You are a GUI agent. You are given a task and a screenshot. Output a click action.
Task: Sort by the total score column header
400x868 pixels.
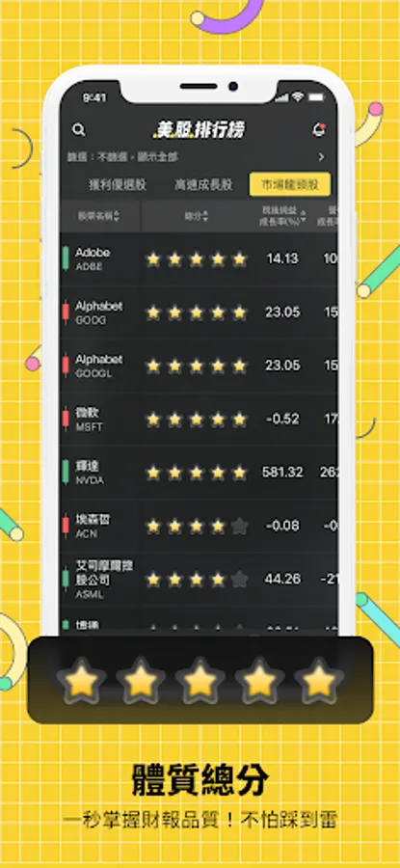click(x=197, y=216)
